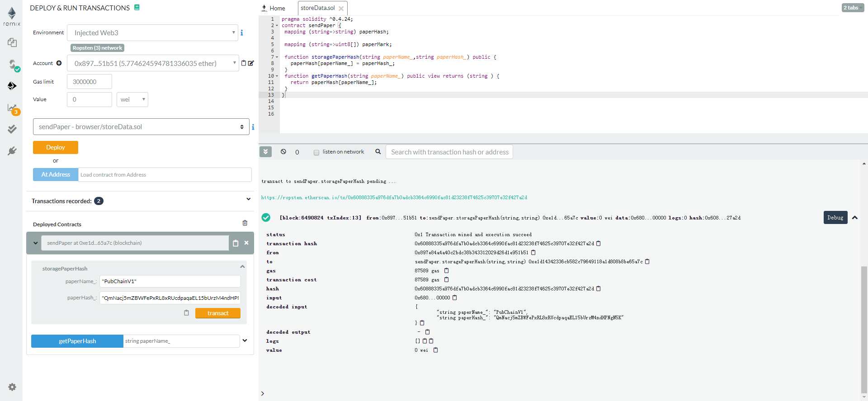
Task: Click the transact button
Action: (218, 313)
